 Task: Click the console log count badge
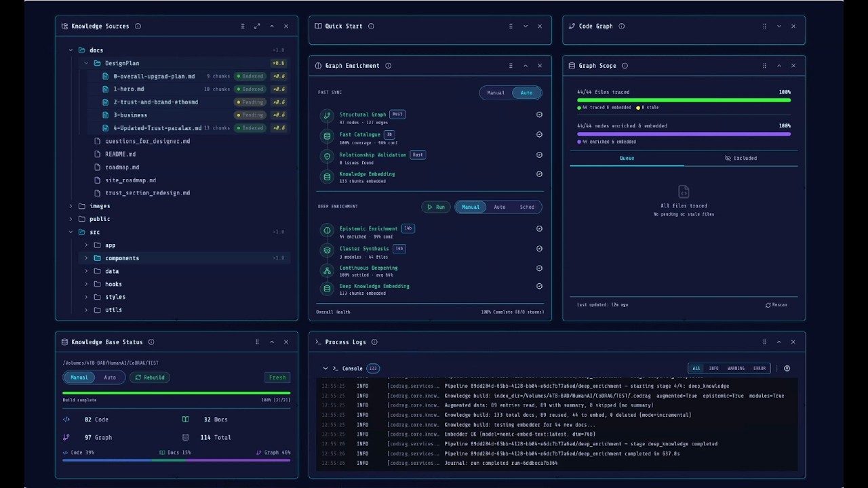tap(373, 369)
